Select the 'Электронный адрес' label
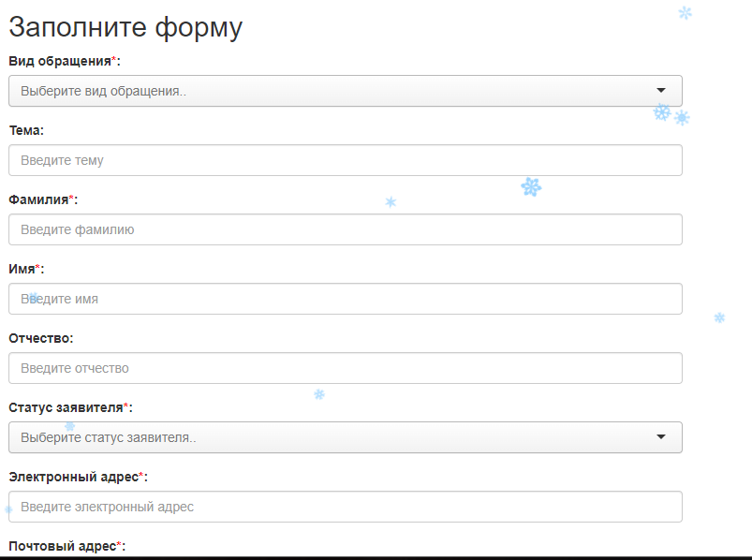 coord(73,477)
